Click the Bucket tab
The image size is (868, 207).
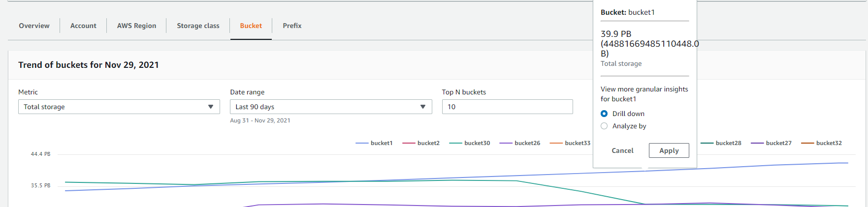(251, 26)
